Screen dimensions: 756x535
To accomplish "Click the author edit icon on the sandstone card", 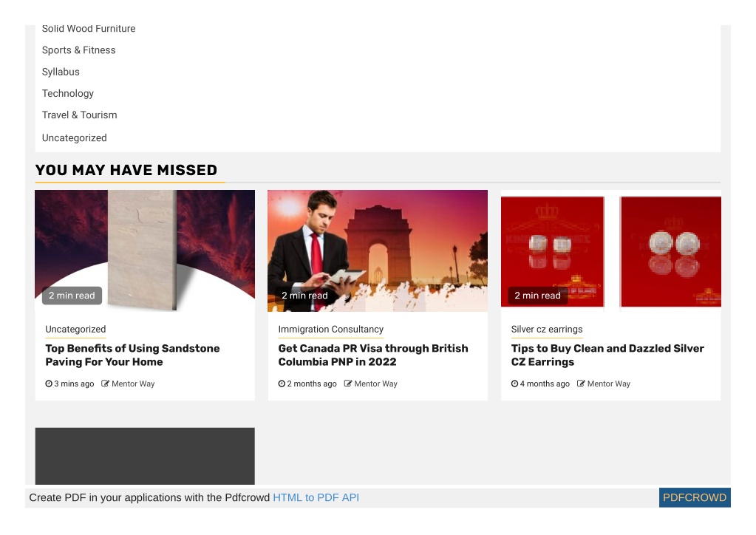I will [105, 384].
